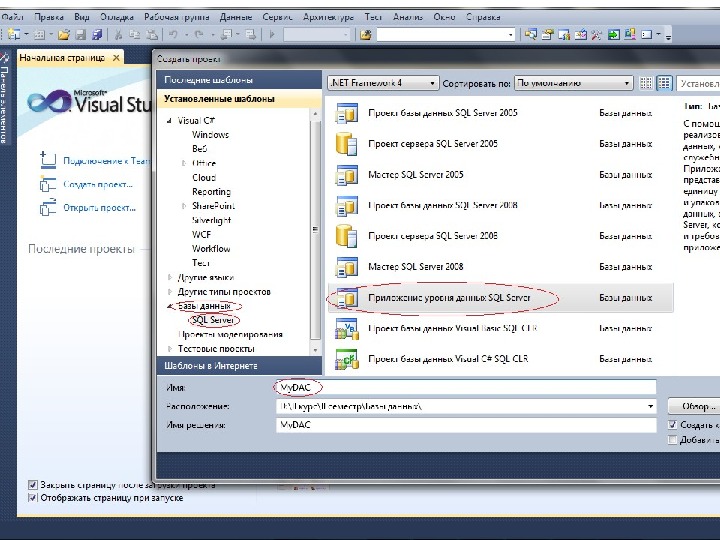Expand the 'Тестовые проекты' tree node
The image size is (720, 540).
click(169, 349)
